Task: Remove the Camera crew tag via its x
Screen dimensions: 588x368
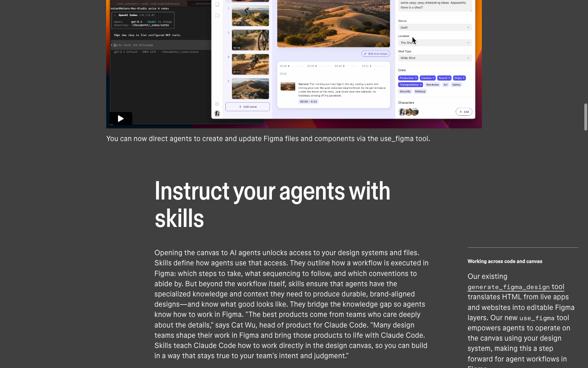Action: point(434,78)
